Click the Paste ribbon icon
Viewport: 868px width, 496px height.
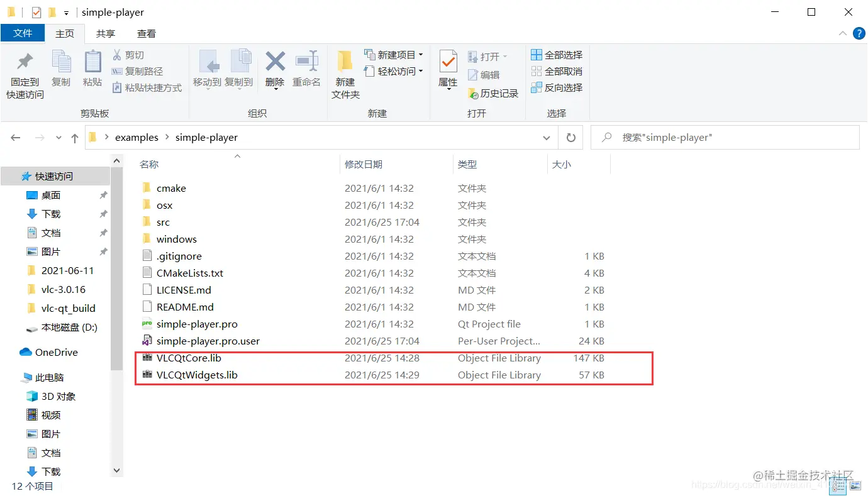92,62
